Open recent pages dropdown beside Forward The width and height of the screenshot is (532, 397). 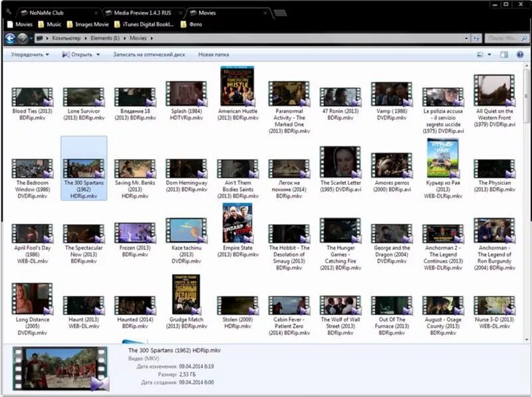[31, 39]
